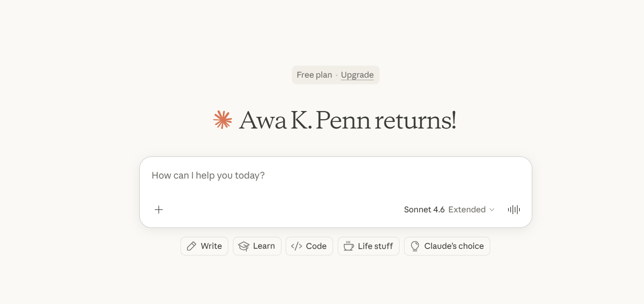Click the code brackets icon beside Code
The image size is (644, 304).
297,246
